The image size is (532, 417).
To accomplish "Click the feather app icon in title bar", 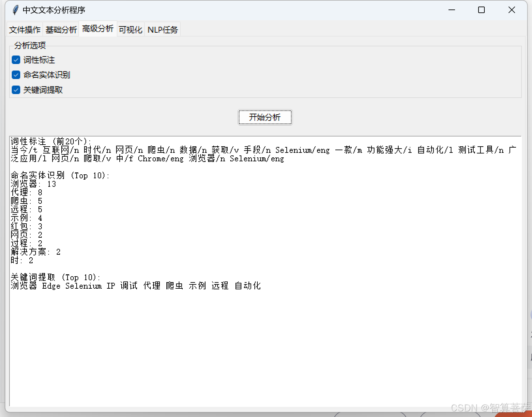I will [x=15, y=10].
